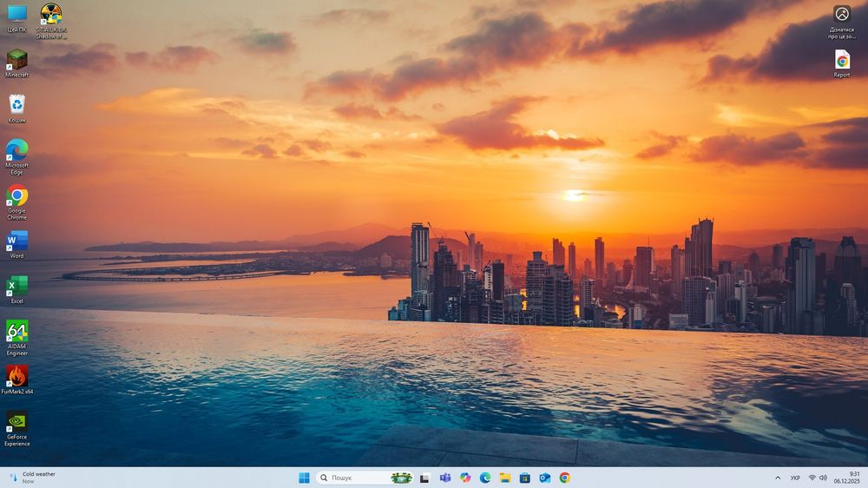Select the GeForce Experience desktop shortcut
This screenshot has height=488, width=868.
16,429
